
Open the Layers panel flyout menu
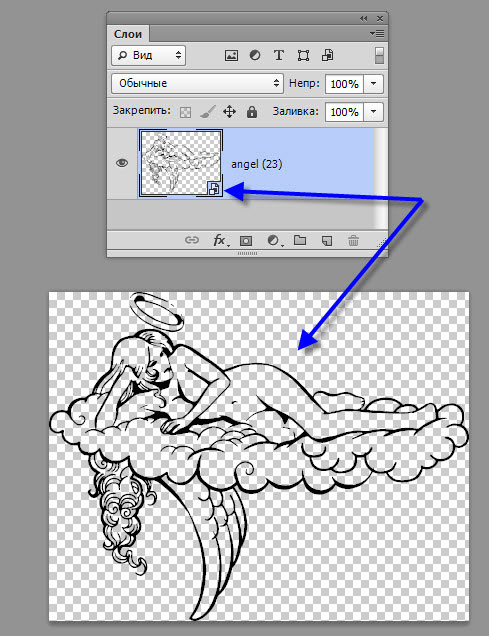(377, 34)
